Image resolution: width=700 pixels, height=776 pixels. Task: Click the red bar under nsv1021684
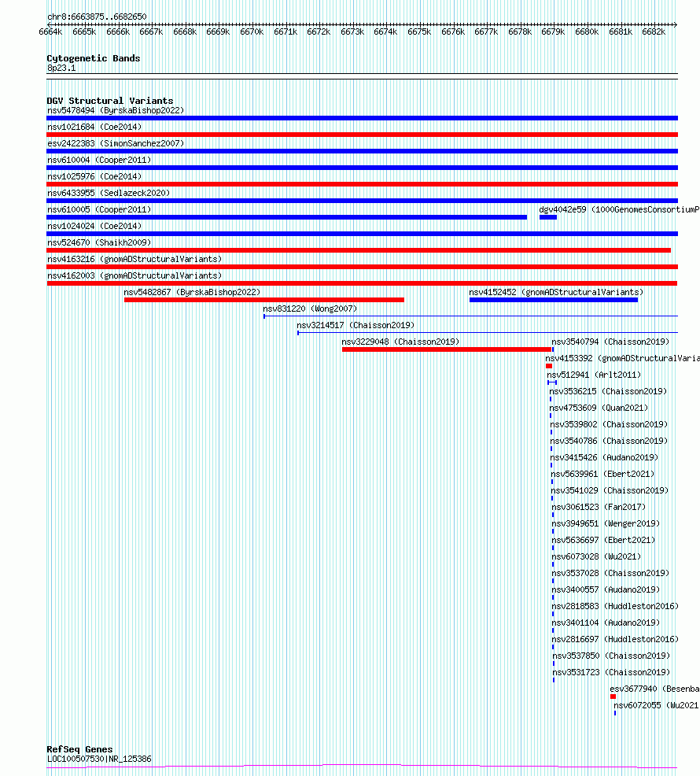(362, 135)
